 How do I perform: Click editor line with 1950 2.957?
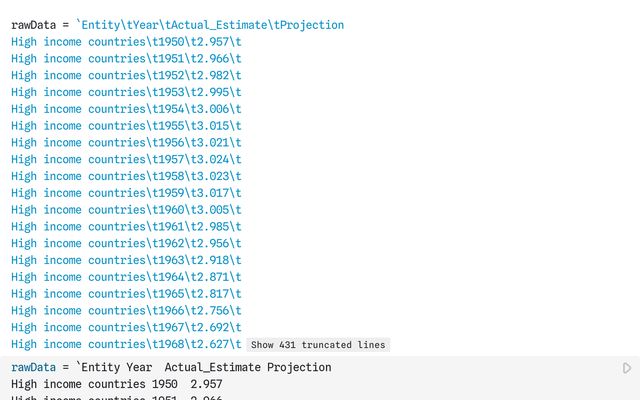tap(116, 384)
